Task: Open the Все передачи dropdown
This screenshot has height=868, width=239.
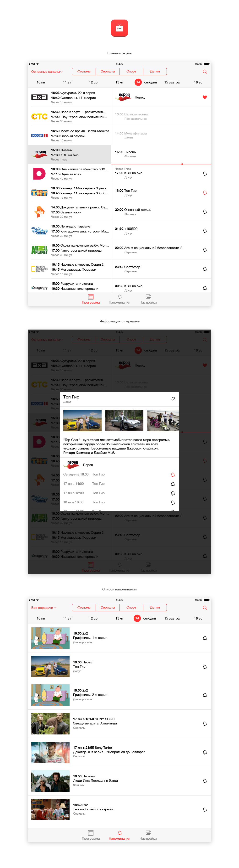Action: click(x=43, y=608)
